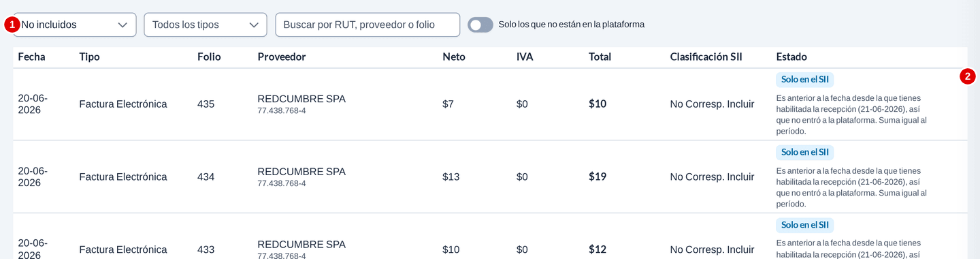Toggle "Solo los que no están en la plataforma"
The width and height of the screenshot is (980, 259).
pyautogui.click(x=480, y=25)
